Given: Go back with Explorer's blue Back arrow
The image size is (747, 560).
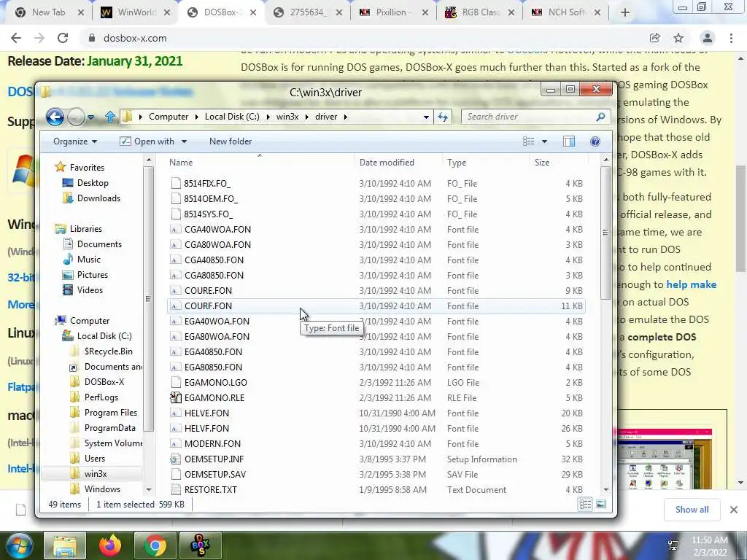Looking at the screenshot, I should (x=55, y=117).
